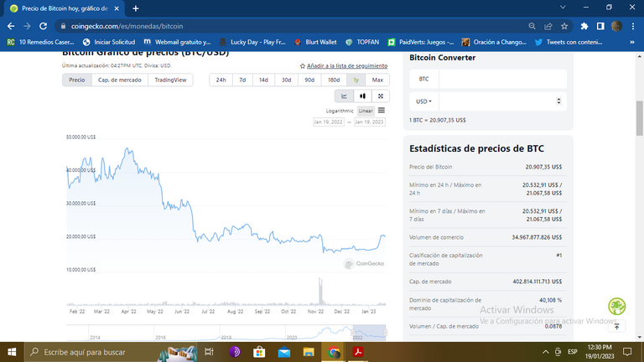The width and height of the screenshot is (644, 362).
Task: Click browser forward arrow
Action: (x=27, y=26)
